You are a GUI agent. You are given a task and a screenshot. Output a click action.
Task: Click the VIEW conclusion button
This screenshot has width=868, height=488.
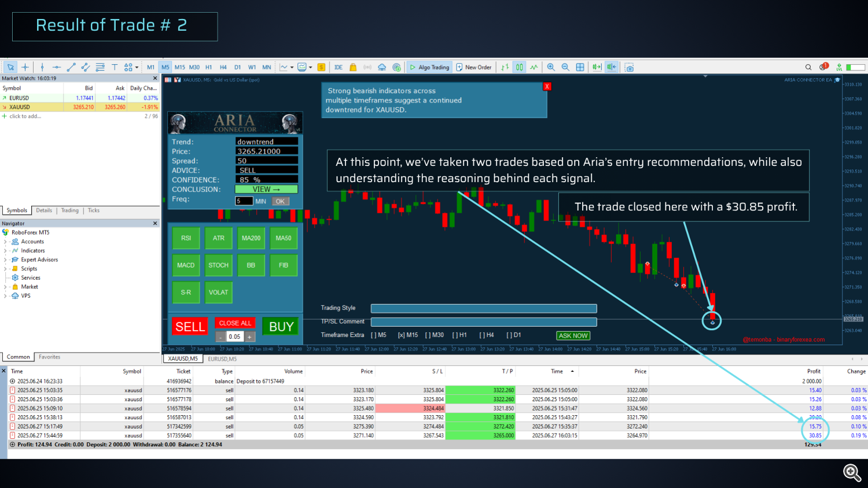click(x=266, y=189)
